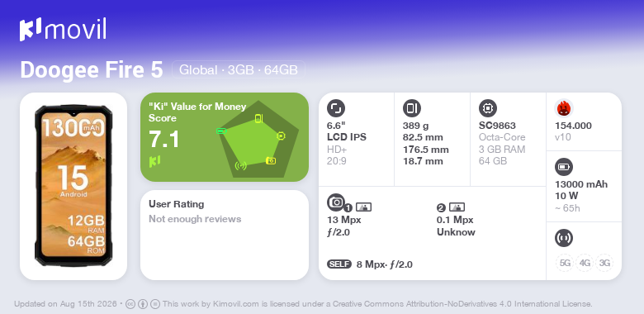This screenshot has width=644, height=314.
Task: Select the 4G network badge
Action: 585,263
